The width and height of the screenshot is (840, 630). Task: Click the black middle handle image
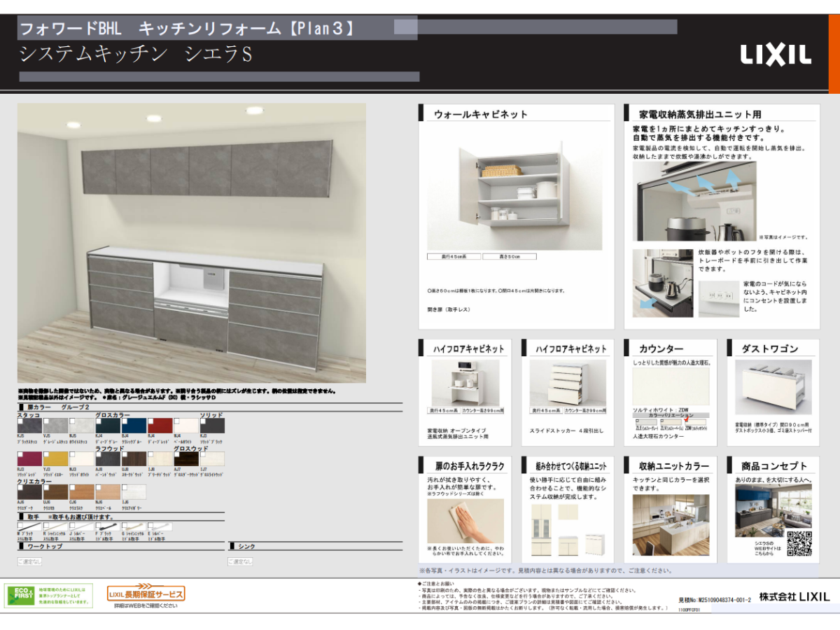[108, 527]
